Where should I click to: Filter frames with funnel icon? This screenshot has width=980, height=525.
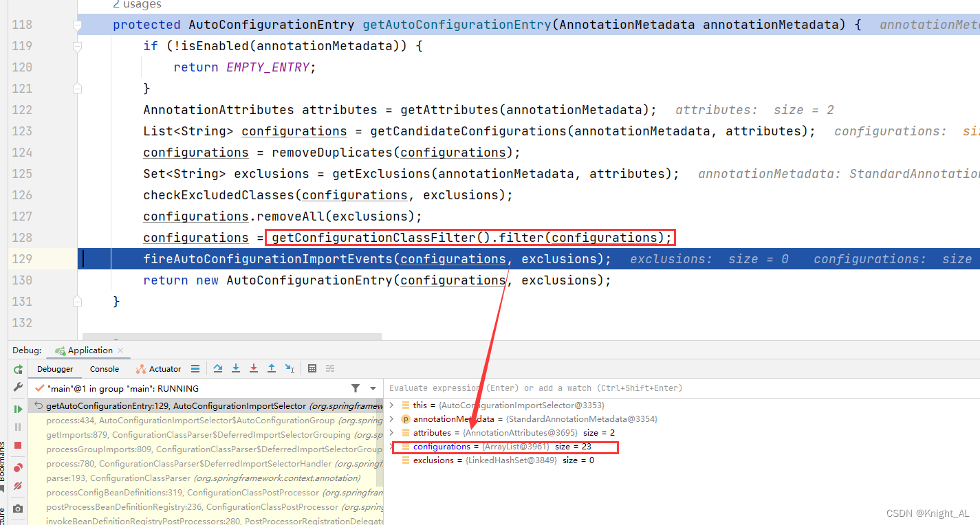[x=355, y=388]
